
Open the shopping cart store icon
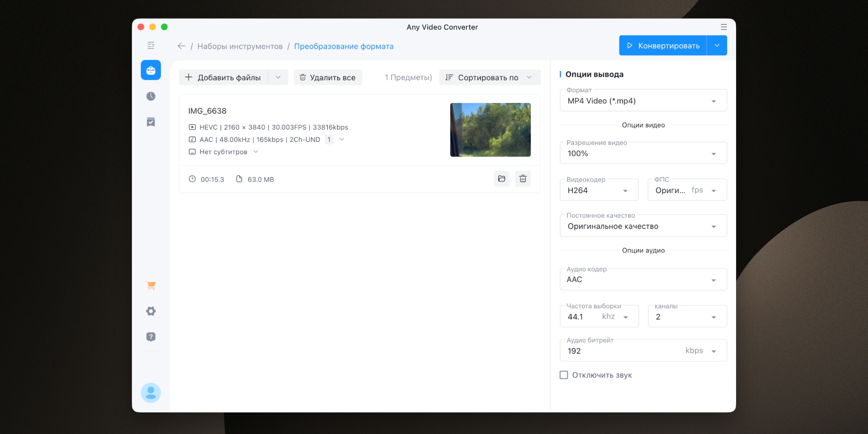pos(151,285)
